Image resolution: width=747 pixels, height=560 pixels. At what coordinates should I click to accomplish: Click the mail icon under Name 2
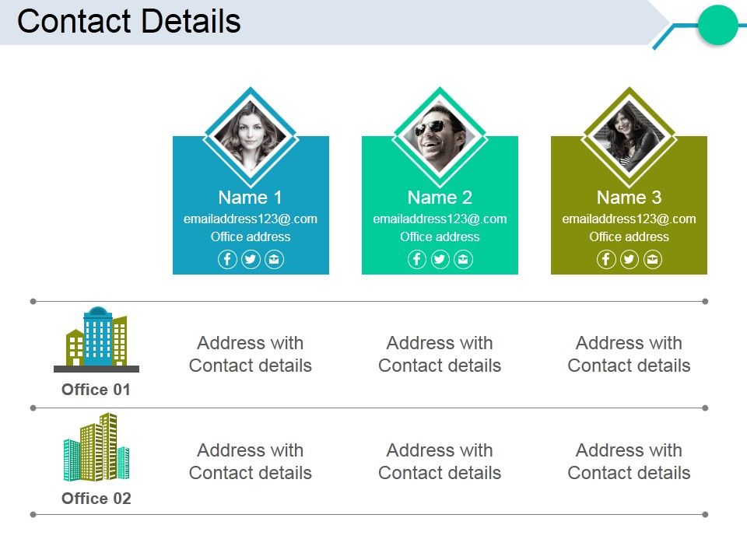tap(463, 260)
